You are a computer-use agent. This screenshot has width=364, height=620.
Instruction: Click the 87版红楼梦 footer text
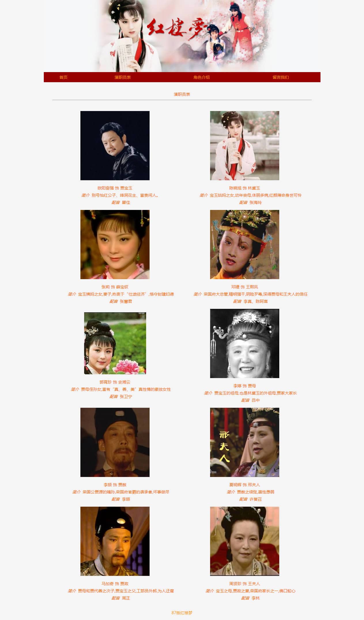(182, 613)
